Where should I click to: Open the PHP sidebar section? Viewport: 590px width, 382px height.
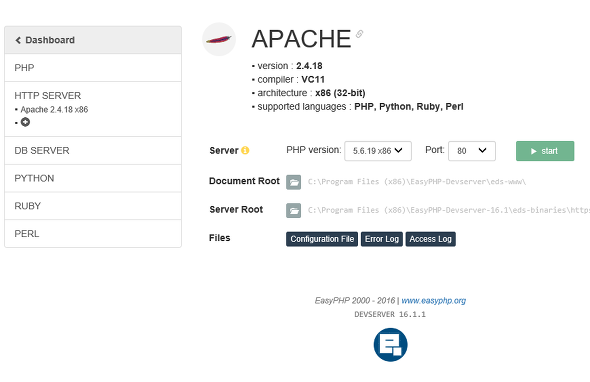(x=93, y=68)
